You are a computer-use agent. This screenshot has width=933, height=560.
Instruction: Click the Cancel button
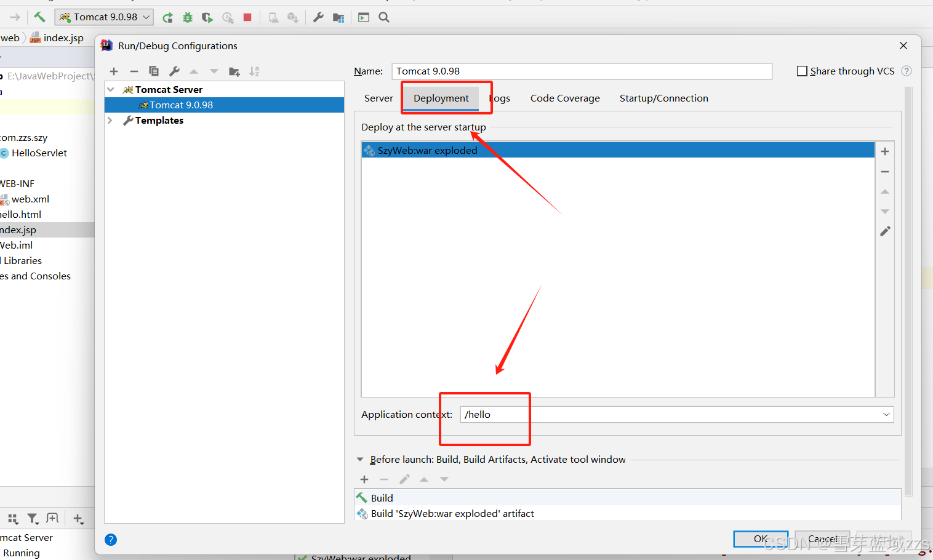click(822, 539)
